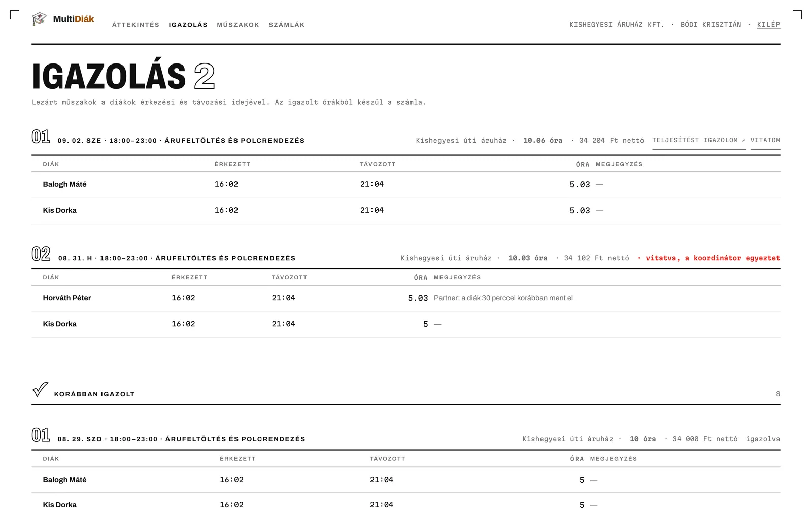The image size is (812, 508).
Task: Click the 10.03 óra total
Action: tap(528, 258)
